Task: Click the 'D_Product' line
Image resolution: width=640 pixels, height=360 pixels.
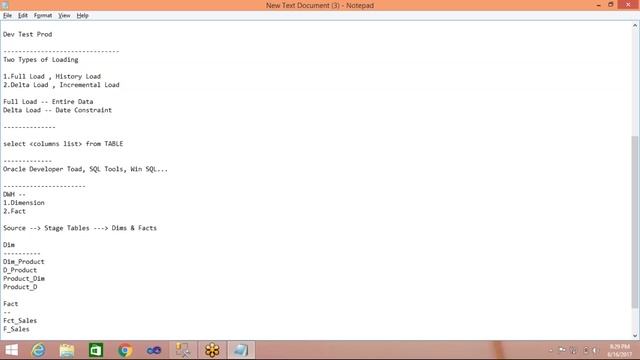Action: [x=20, y=270]
